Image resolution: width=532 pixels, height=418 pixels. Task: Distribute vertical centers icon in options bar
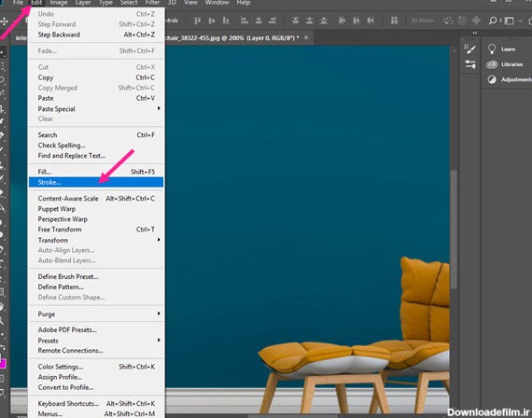point(310,21)
